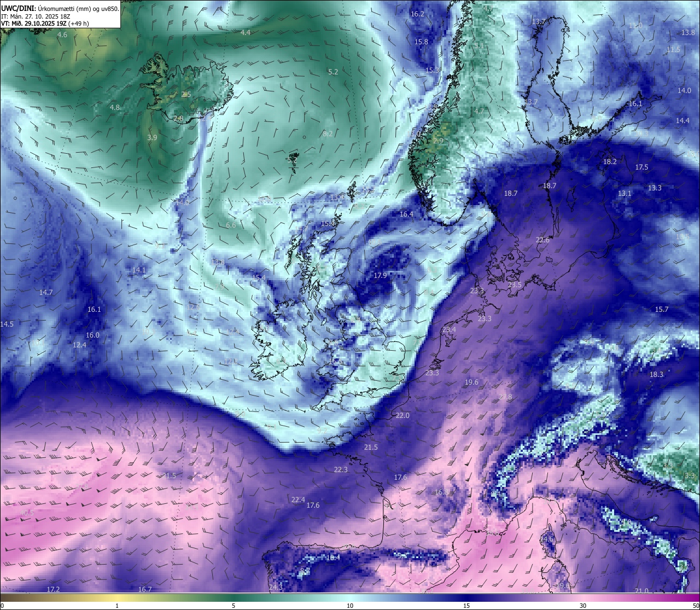Click the UWC/DINI Úrkomumætti title text
Screen dimensions: 700x610
pos(60,9)
